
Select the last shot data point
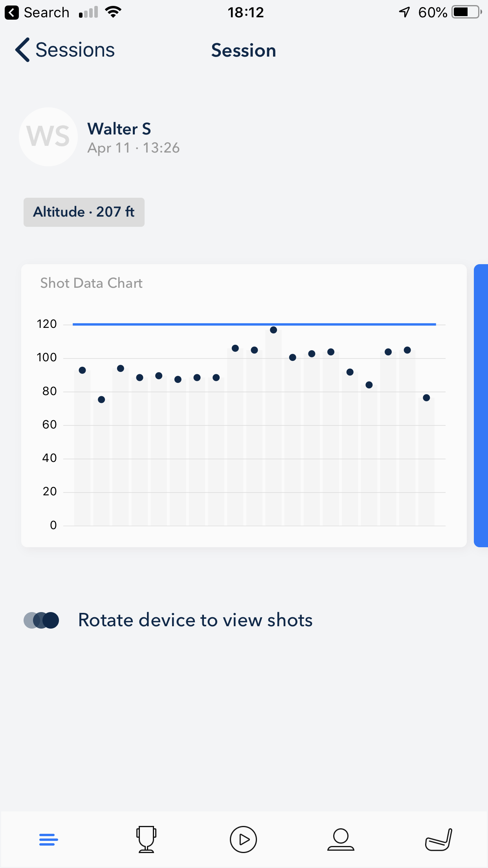426,398
